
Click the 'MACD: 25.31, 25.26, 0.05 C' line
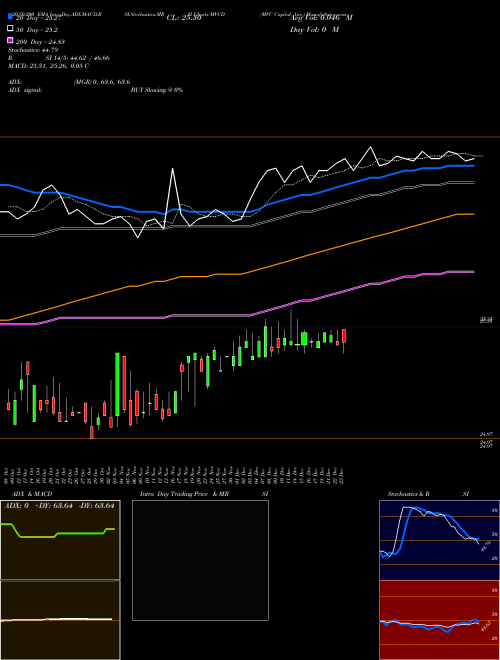pyautogui.click(x=48, y=66)
